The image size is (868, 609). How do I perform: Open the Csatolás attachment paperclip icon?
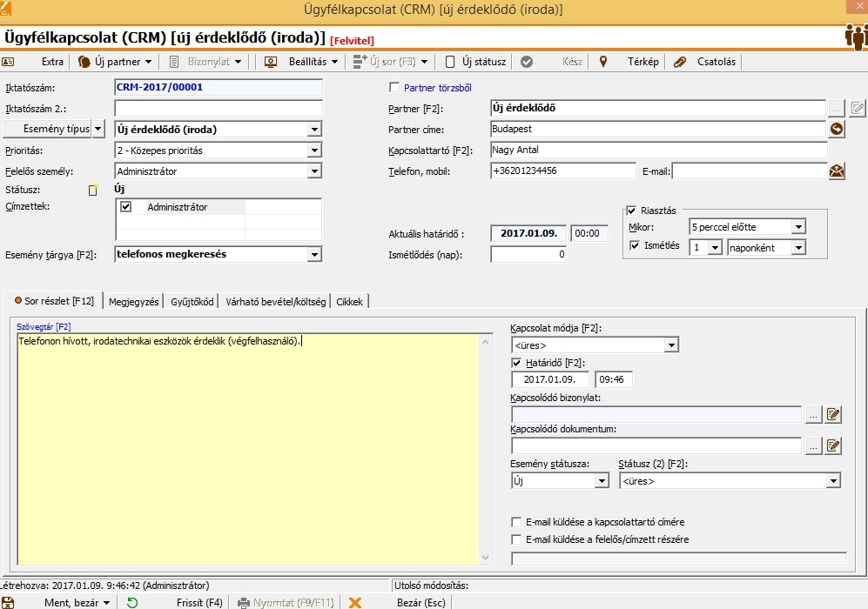(x=680, y=62)
